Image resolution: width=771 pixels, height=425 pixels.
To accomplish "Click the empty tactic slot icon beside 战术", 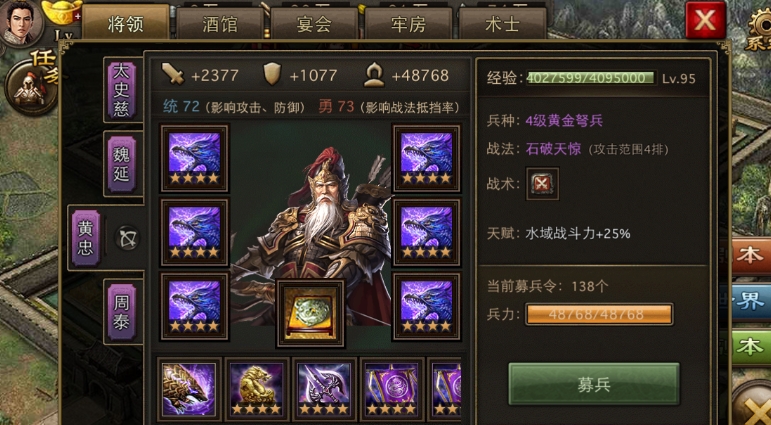I will point(542,183).
